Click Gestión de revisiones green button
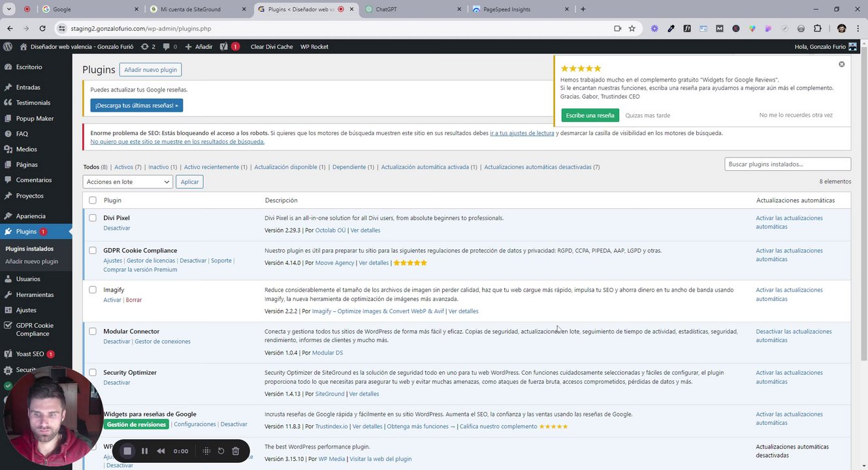The height and width of the screenshot is (470, 868). coord(137,424)
